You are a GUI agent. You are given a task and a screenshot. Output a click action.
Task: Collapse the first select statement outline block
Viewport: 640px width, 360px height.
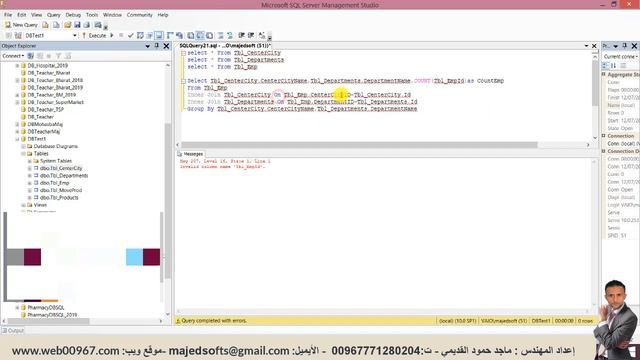coord(183,53)
